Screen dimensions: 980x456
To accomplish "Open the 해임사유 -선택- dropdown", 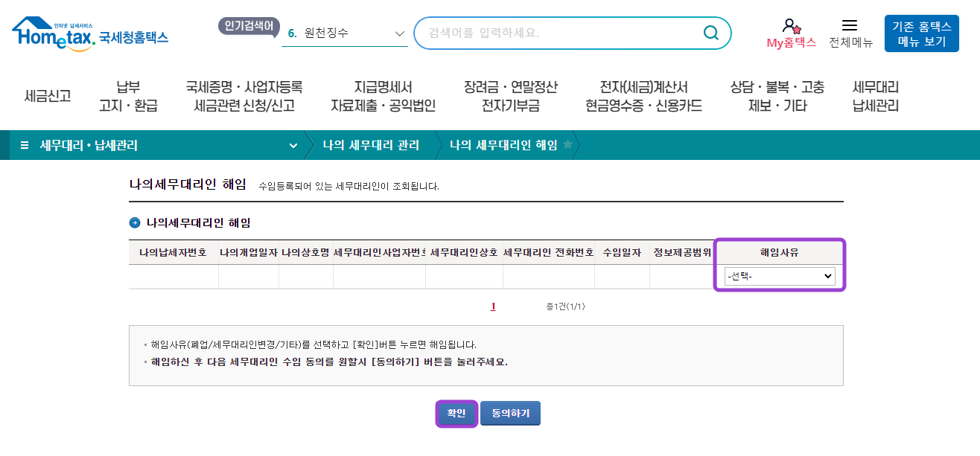I will pos(779,276).
